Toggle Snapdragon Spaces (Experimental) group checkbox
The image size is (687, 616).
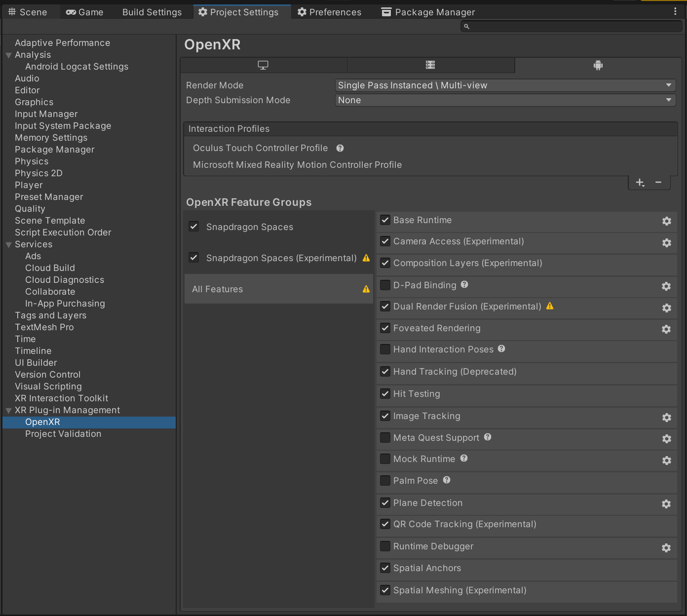tap(194, 258)
